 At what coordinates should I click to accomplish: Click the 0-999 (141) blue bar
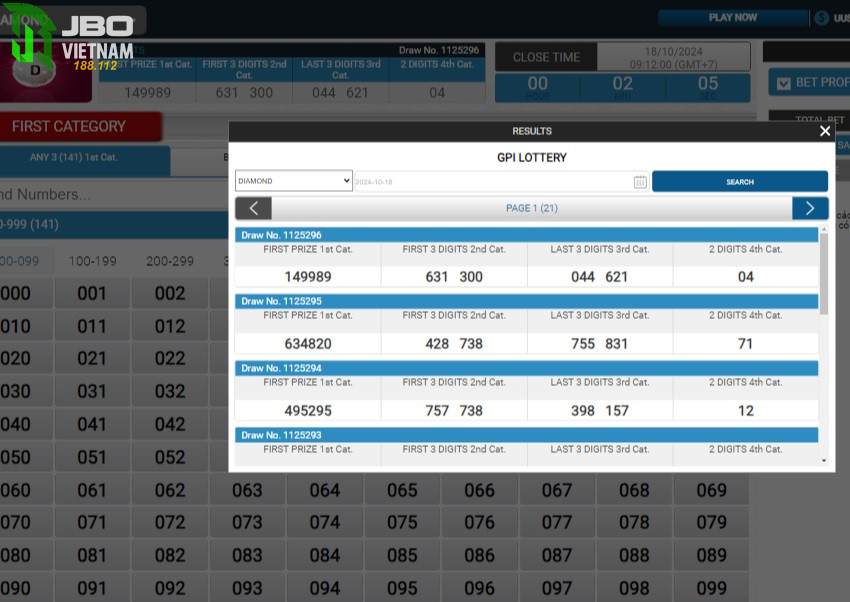point(114,224)
